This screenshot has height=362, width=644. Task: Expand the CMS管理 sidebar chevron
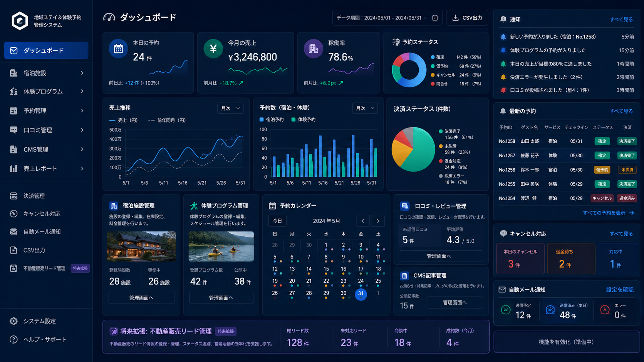82,149
